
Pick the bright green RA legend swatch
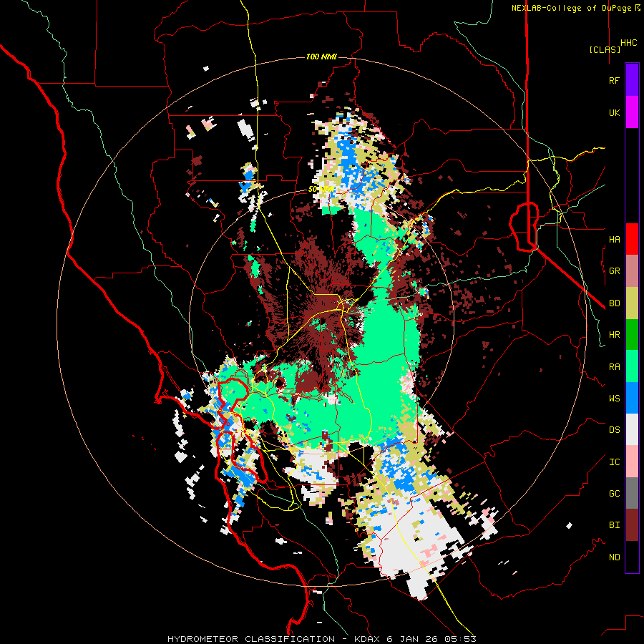click(632, 366)
